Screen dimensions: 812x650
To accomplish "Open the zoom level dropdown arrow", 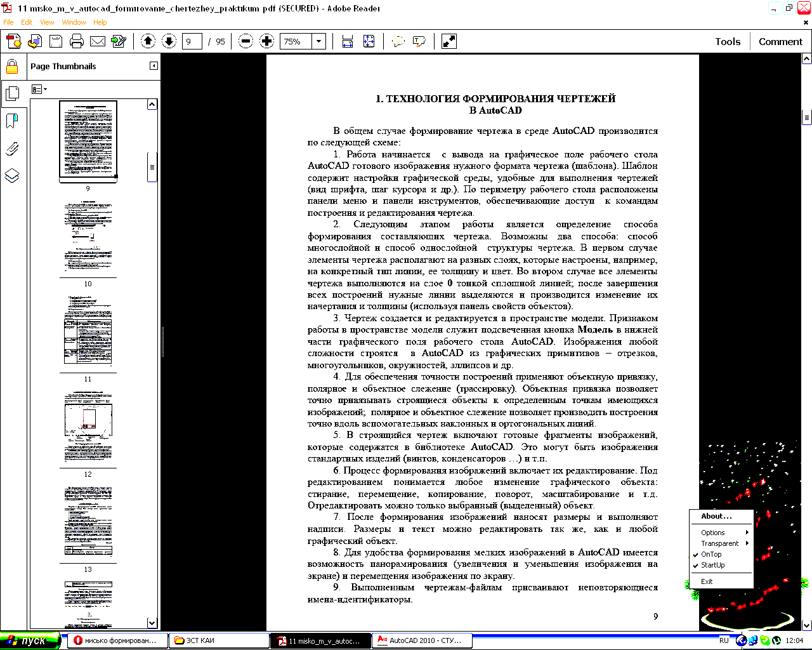I will click(x=319, y=41).
